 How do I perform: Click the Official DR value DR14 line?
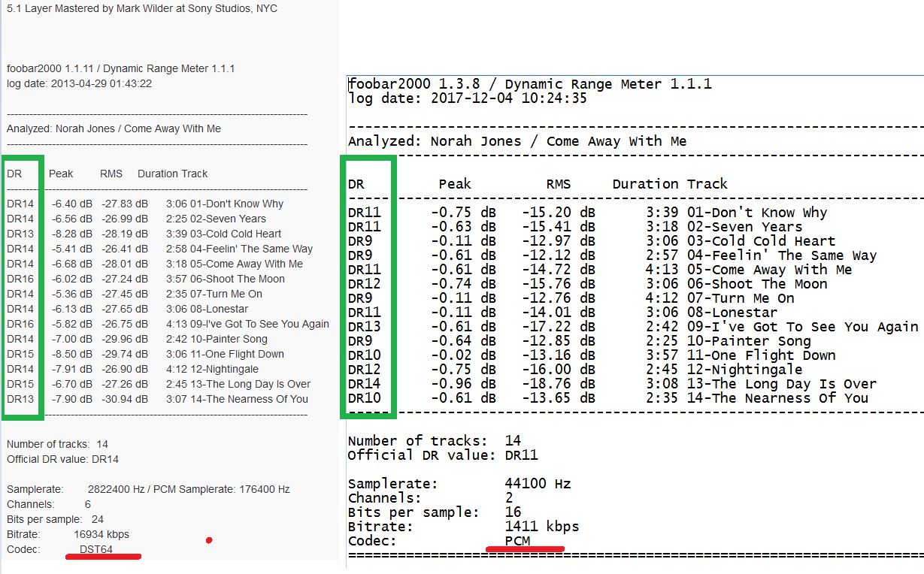click(x=62, y=459)
